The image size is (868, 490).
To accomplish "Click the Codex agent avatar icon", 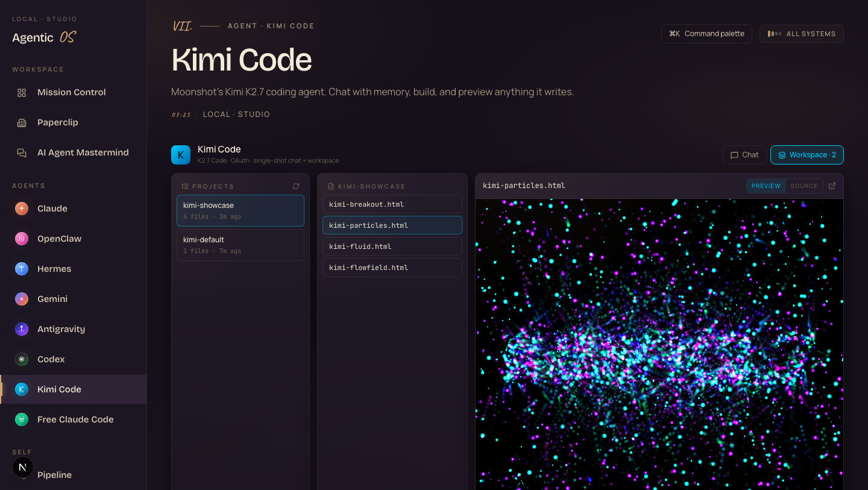I will [x=22, y=359].
